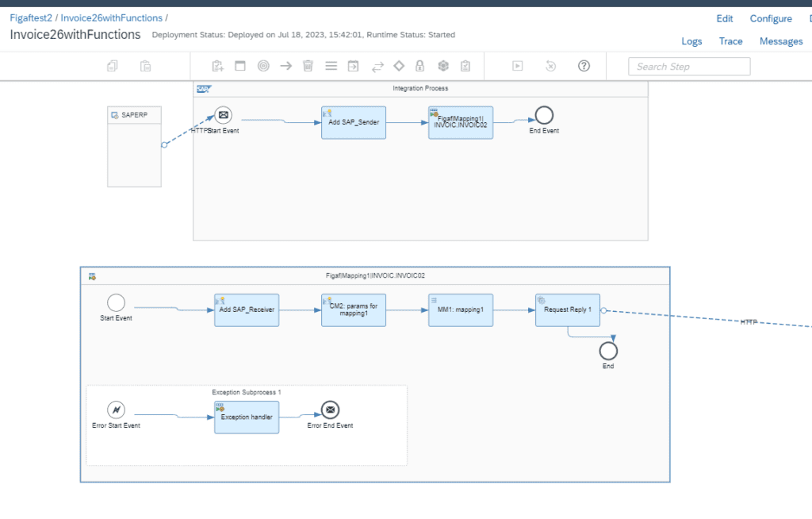Viewport: 812px width, 519px height.
Task: Click the Clear simulation icon
Action: [550, 66]
